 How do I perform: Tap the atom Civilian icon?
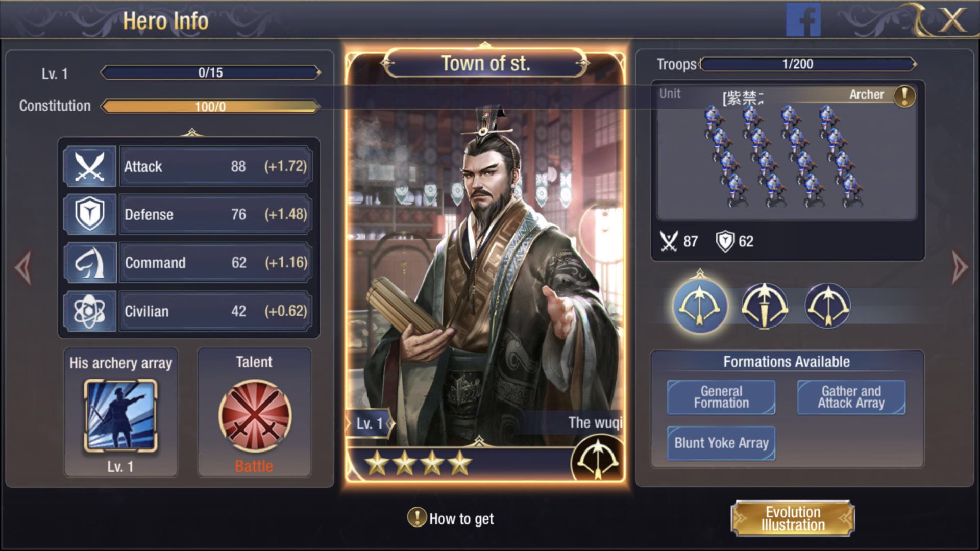click(90, 311)
